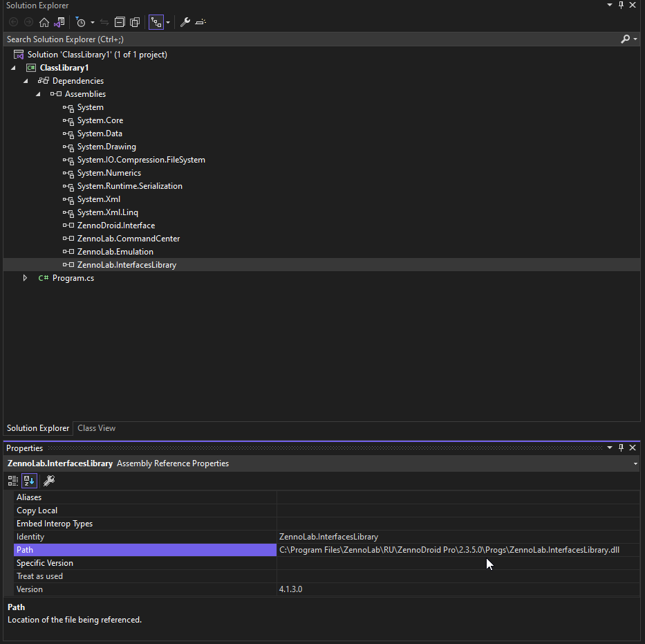Viewport: 645px width, 644px height.
Task: Toggle Alphabetical sort in Properties panel
Action: [x=29, y=481]
